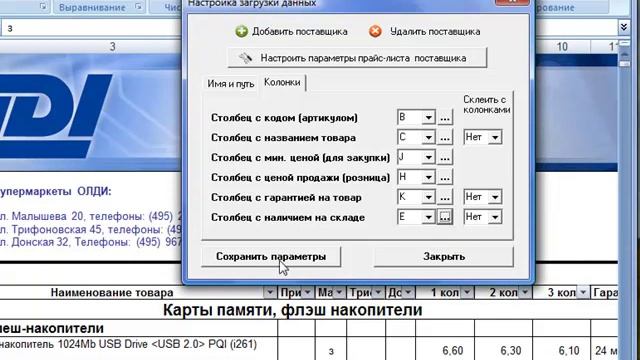Screen dimensions: 640x360
Task: Click the Выравнивание group dialog launcher
Action: [138, 7]
